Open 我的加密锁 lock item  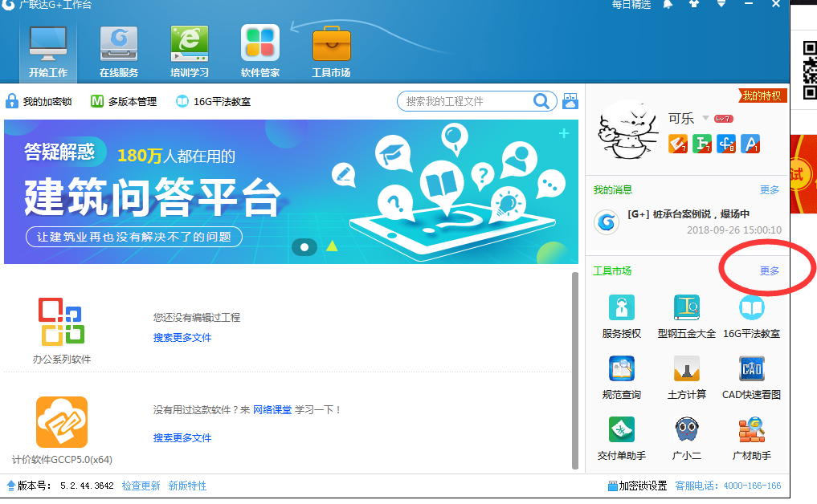pyautogui.click(x=39, y=101)
